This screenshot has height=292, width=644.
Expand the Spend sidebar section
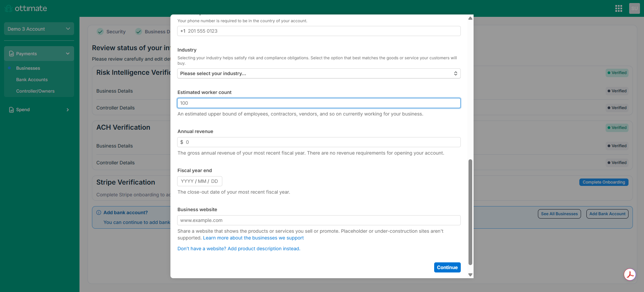tap(39, 109)
